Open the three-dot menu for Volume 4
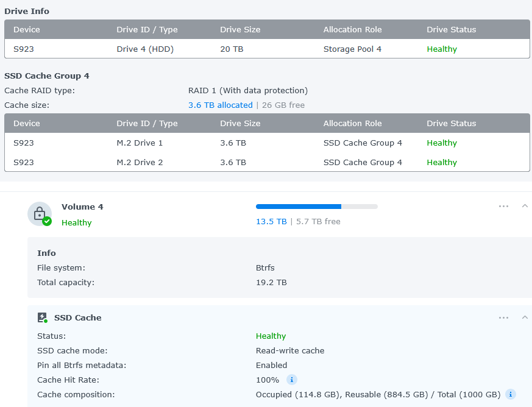The image size is (532, 407). point(503,207)
